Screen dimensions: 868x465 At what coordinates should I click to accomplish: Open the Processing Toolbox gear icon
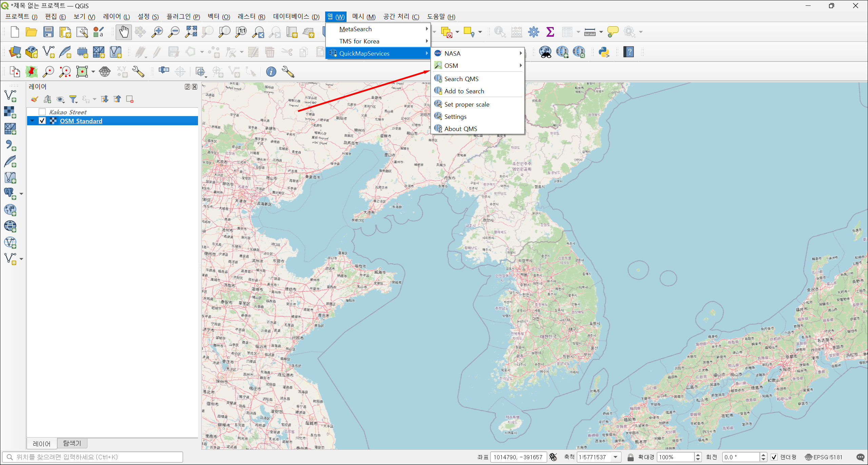[533, 32]
